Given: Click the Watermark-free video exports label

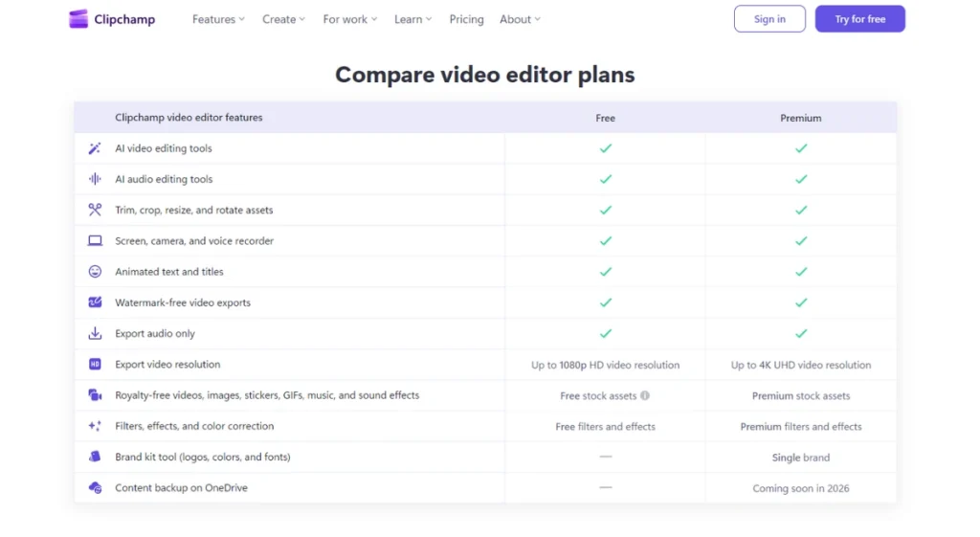Looking at the screenshot, I should click(183, 302).
